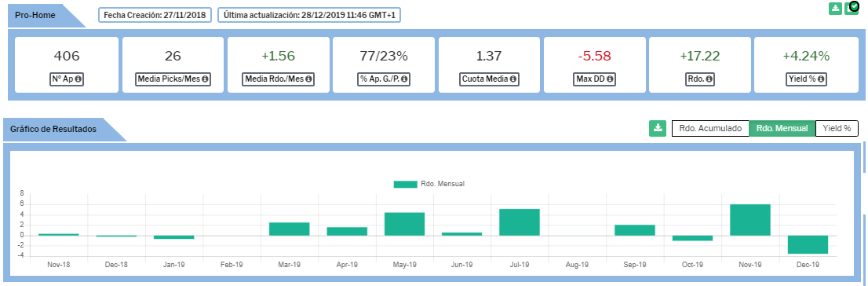Download the Gráfico de Resultados chart
868x286 pixels.
tap(658, 129)
